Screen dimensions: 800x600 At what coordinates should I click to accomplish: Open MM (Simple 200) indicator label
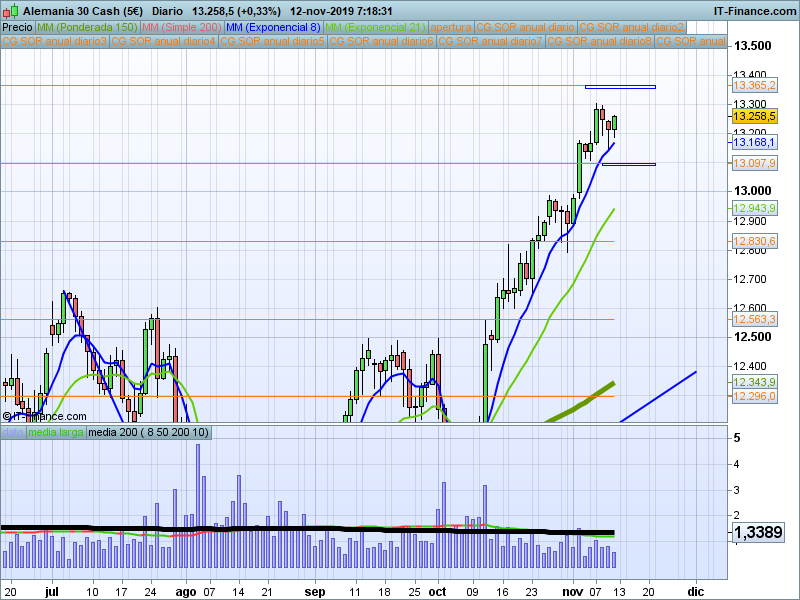pos(182,28)
